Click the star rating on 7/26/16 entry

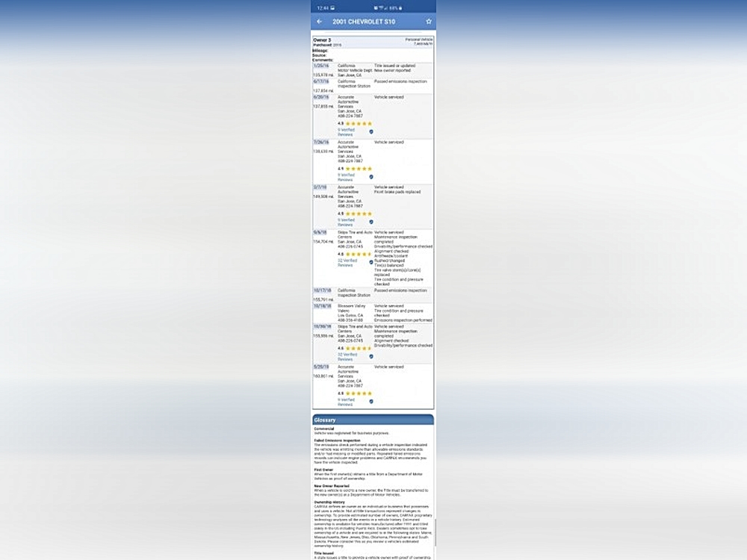click(x=358, y=169)
